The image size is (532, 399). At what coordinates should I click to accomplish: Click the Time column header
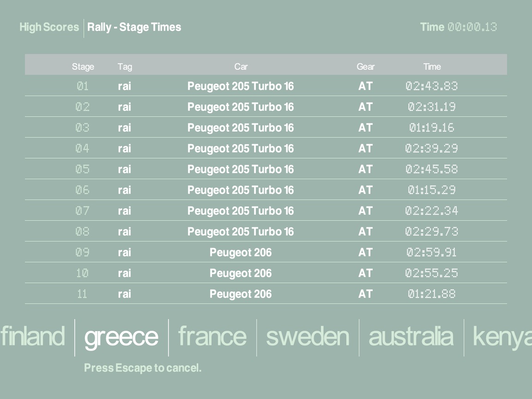[432, 66]
